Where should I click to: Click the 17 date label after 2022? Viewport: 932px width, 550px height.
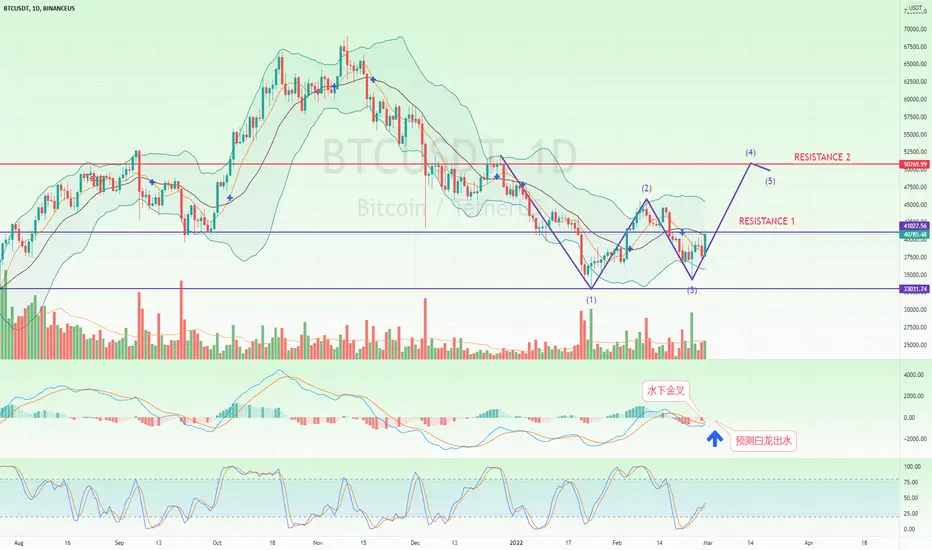point(568,543)
